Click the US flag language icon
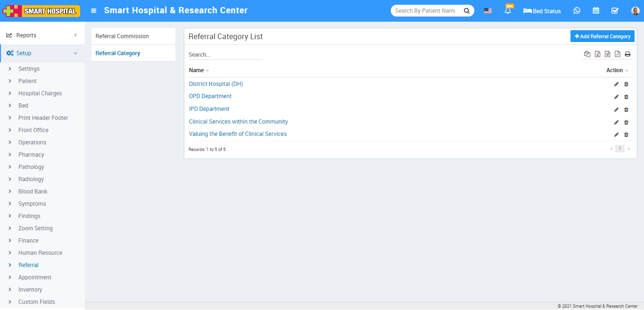This screenshot has height=310, width=644. tap(488, 11)
